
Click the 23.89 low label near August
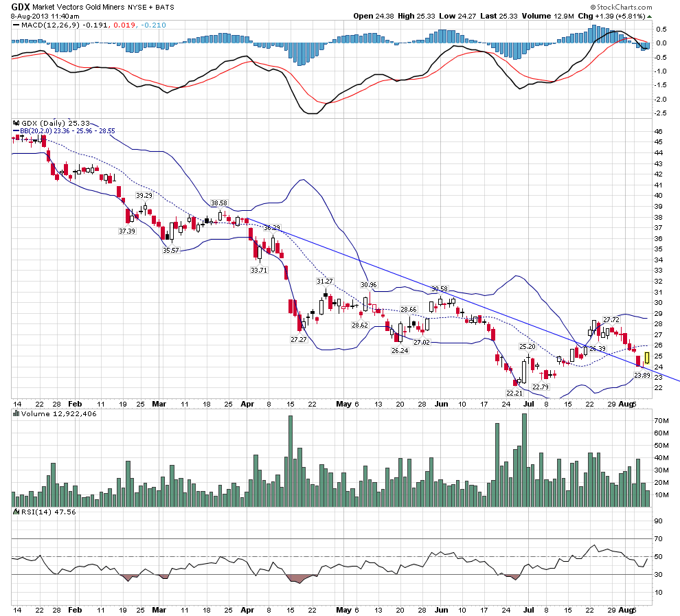pos(642,375)
